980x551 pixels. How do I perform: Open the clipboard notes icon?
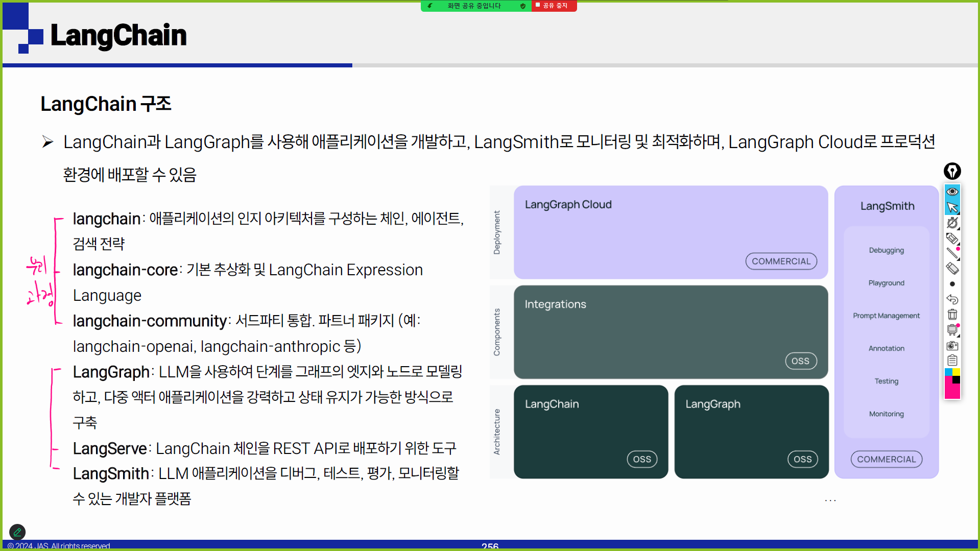coord(952,361)
